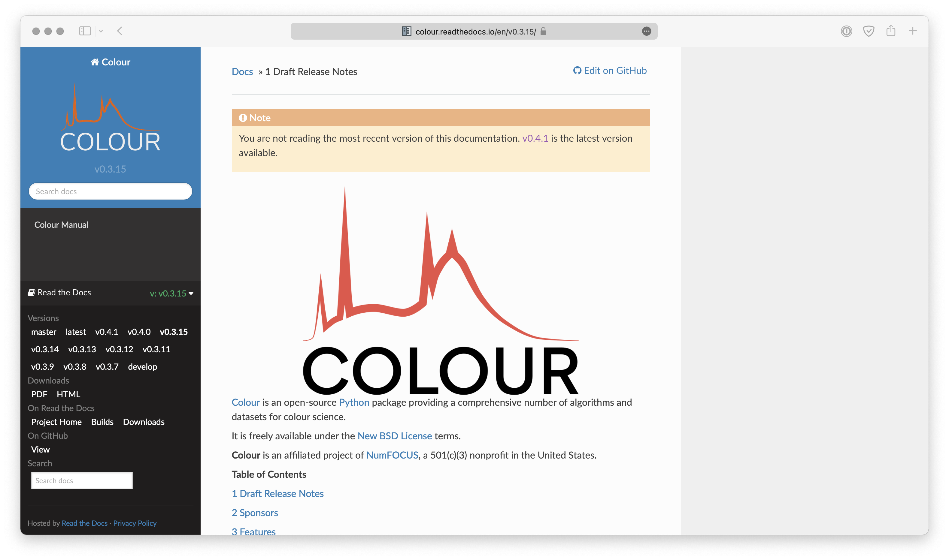Switch to the master version

coord(44,332)
